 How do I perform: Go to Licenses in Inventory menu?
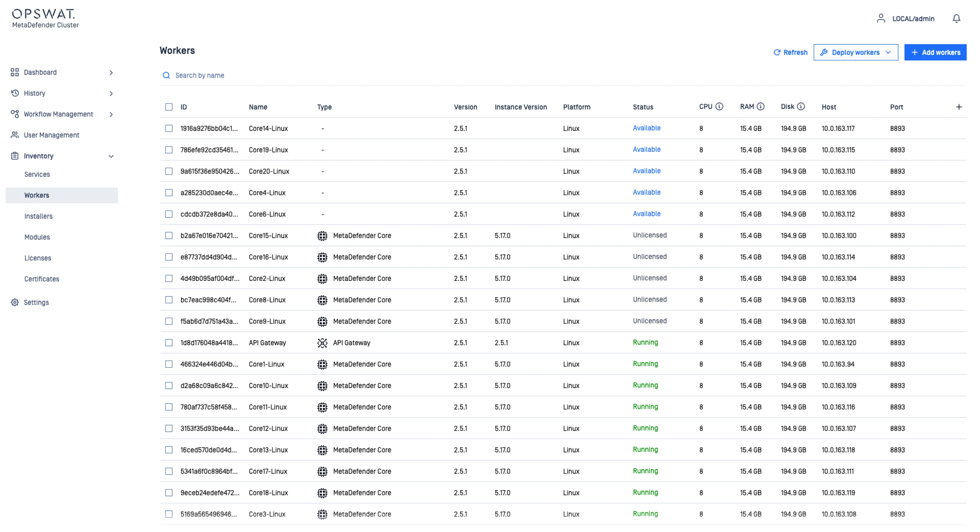(x=38, y=258)
